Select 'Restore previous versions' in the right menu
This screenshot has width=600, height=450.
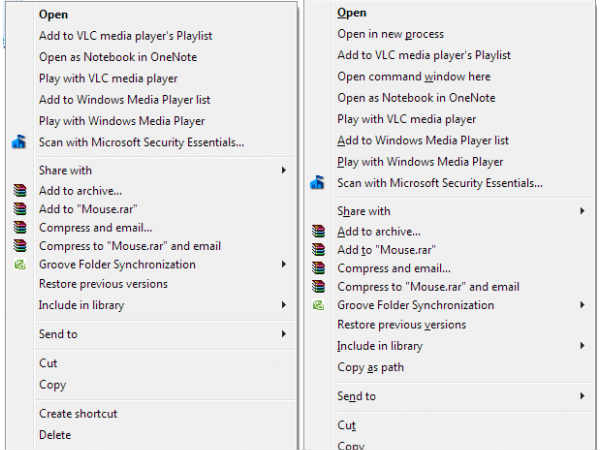tap(402, 325)
